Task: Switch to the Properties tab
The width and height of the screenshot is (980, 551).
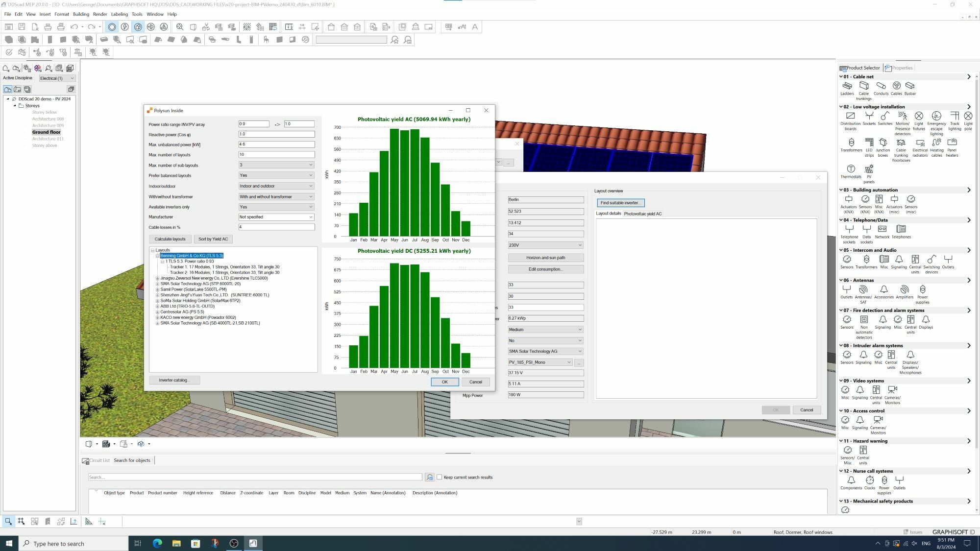Action: click(x=902, y=68)
